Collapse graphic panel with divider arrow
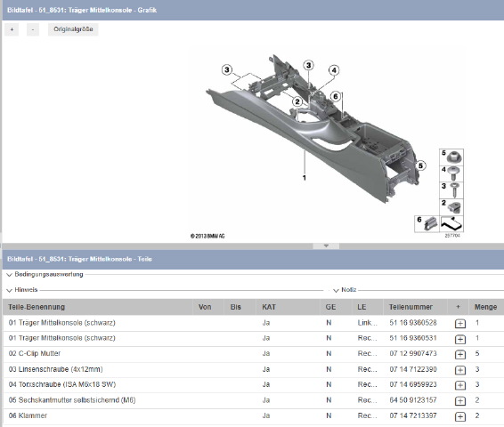Screen dimensions: 504x427 326,246
